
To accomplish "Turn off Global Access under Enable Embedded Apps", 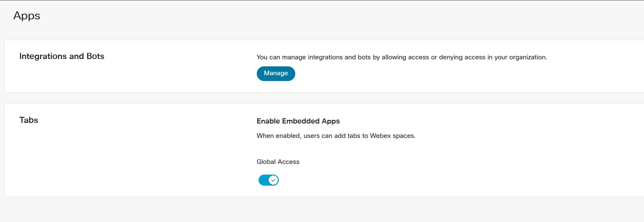I will (x=268, y=180).
